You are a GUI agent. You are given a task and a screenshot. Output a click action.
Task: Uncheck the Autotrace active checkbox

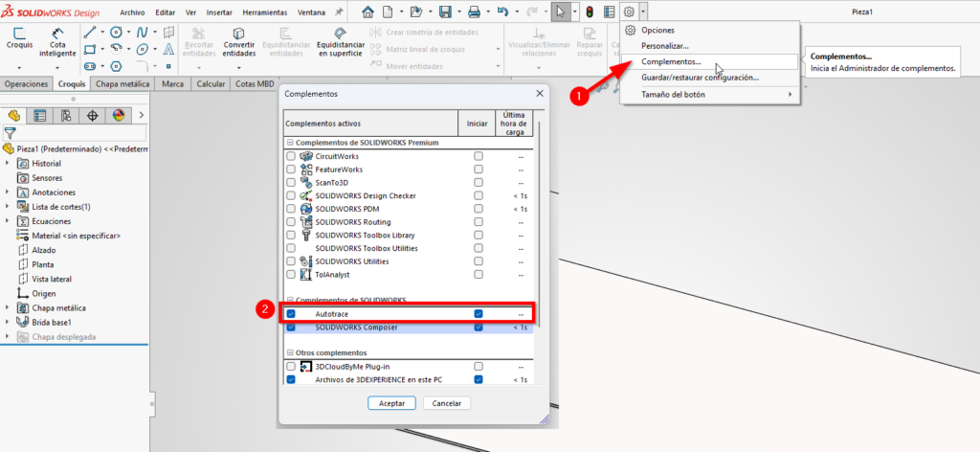pyautogui.click(x=291, y=314)
